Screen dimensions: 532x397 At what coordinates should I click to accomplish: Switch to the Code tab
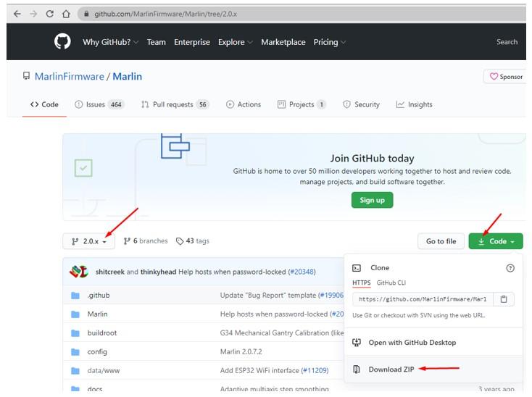(x=44, y=104)
